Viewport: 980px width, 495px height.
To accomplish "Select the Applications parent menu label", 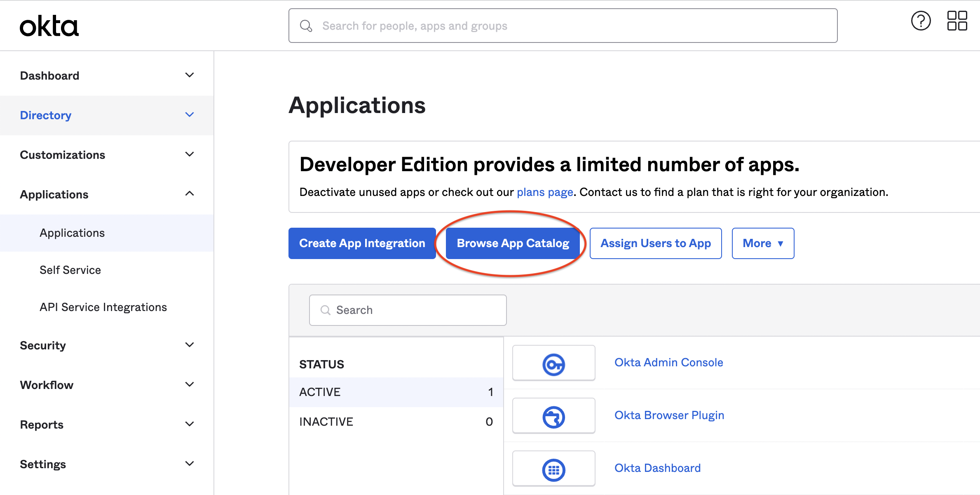I will tap(54, 194).
